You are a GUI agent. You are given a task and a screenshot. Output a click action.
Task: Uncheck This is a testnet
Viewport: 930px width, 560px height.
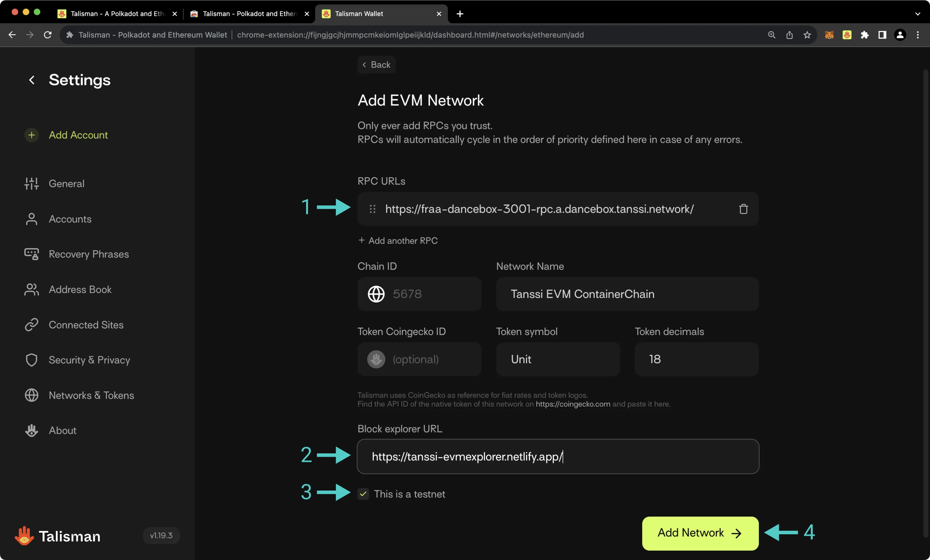pyautogui.click(x=363, y=494)
